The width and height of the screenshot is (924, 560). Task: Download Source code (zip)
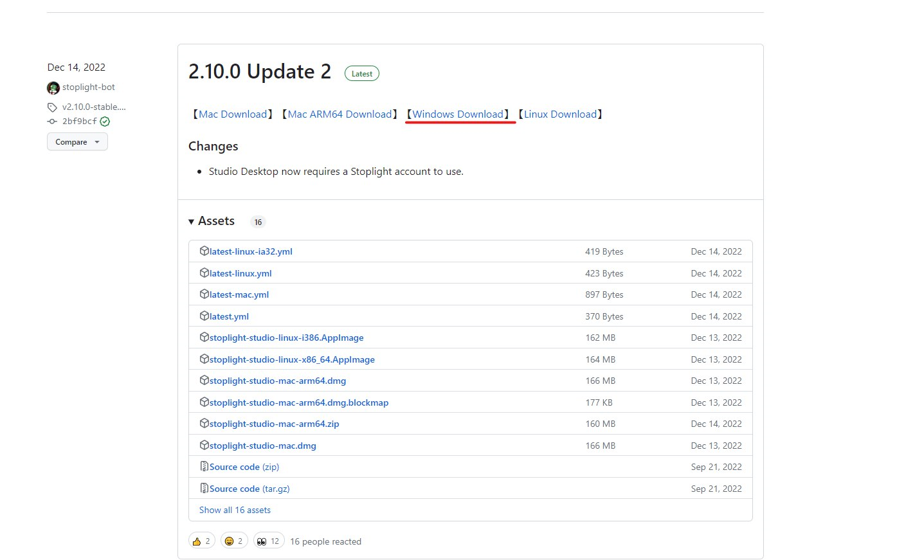(244, 467)
